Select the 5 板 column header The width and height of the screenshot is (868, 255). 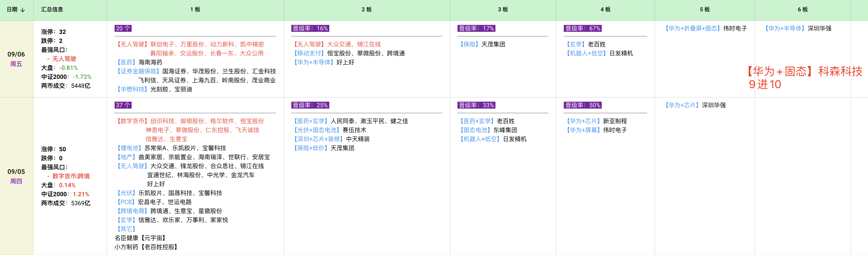point(705,9)
